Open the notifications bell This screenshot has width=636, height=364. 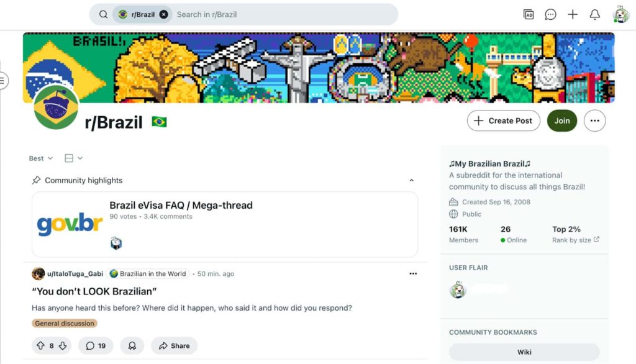point(594,15)
